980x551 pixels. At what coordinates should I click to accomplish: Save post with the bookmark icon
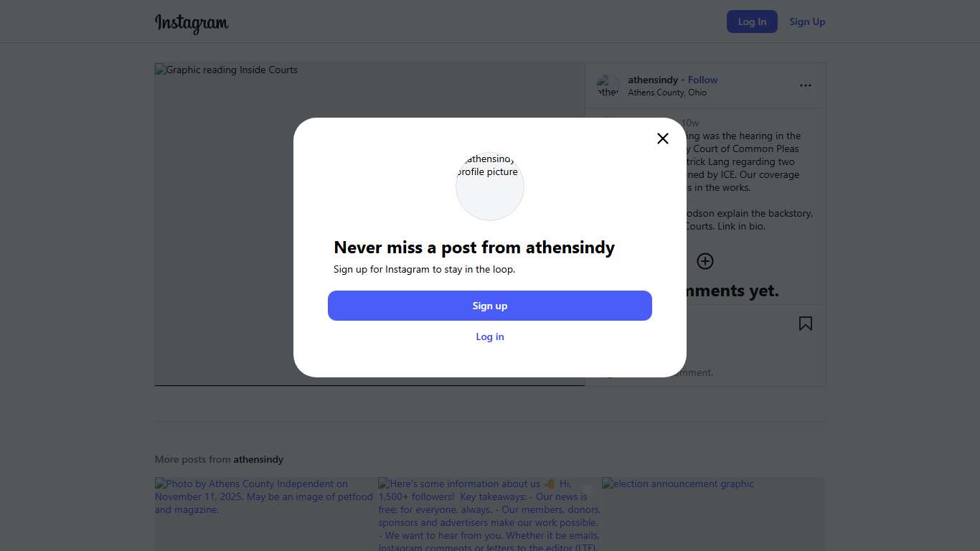[806, 324]
